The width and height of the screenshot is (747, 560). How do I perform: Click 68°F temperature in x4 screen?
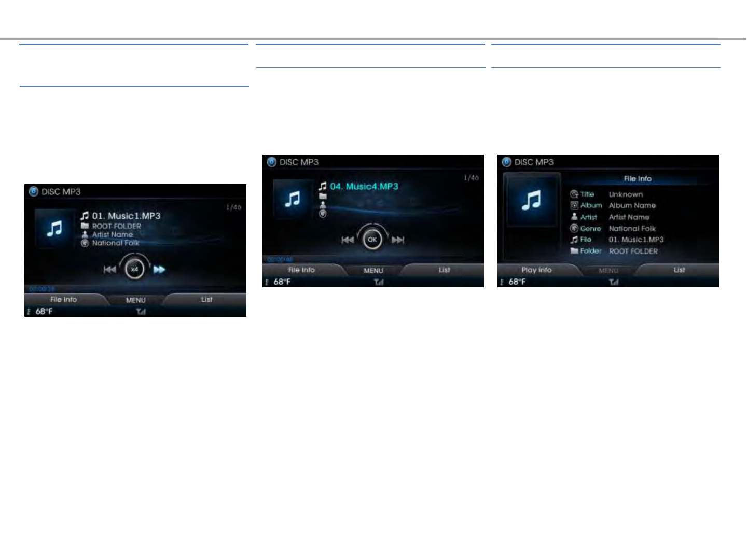[x=44, y=312]
